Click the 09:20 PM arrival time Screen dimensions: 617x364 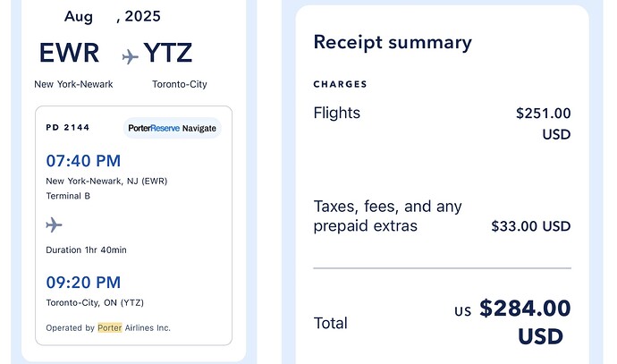pyautogui.click(x=83, y=283)
